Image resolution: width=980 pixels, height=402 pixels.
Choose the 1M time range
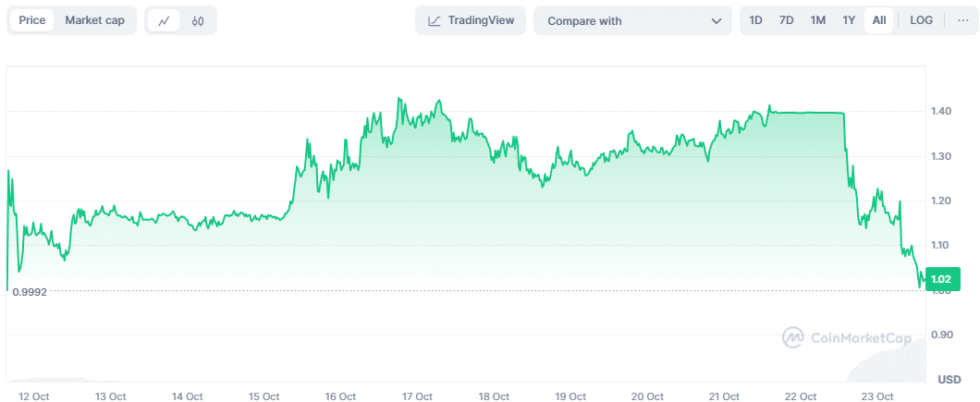pyautogui.click(x=817, y=20)
